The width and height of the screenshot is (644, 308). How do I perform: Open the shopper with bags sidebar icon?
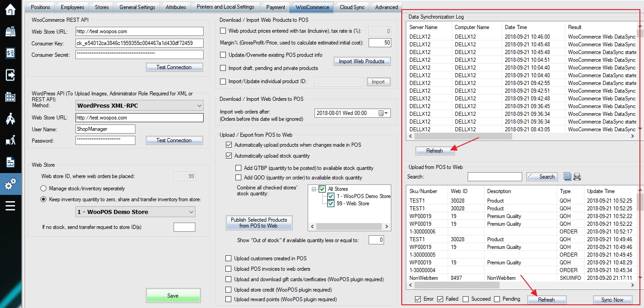(x=10, y=119)
